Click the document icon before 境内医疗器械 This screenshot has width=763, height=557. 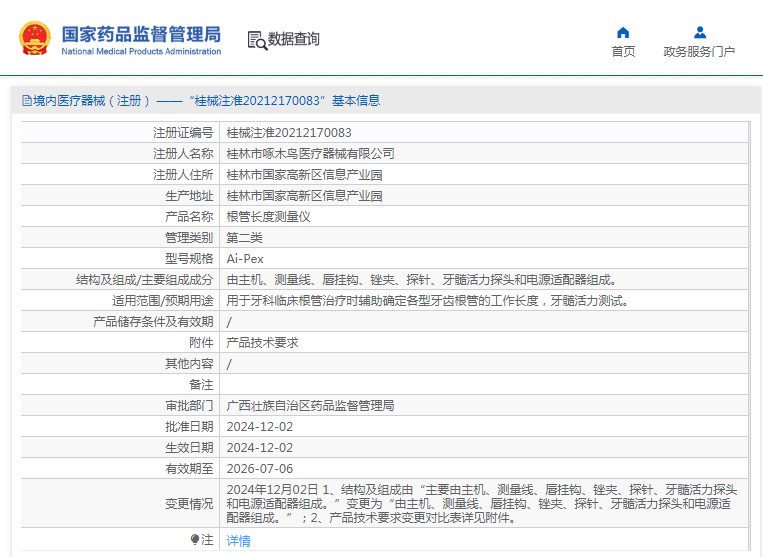pos(27,101)
